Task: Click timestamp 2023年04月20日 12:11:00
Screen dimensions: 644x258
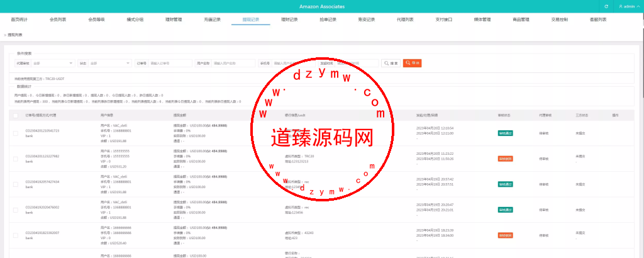Action: point(435,133)
